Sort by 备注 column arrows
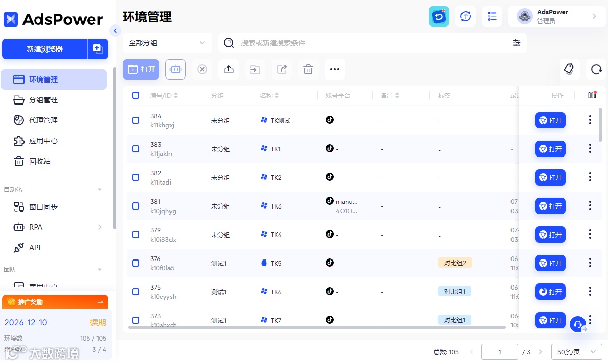Screen dimensions: 608x364 tap(397, 95)
